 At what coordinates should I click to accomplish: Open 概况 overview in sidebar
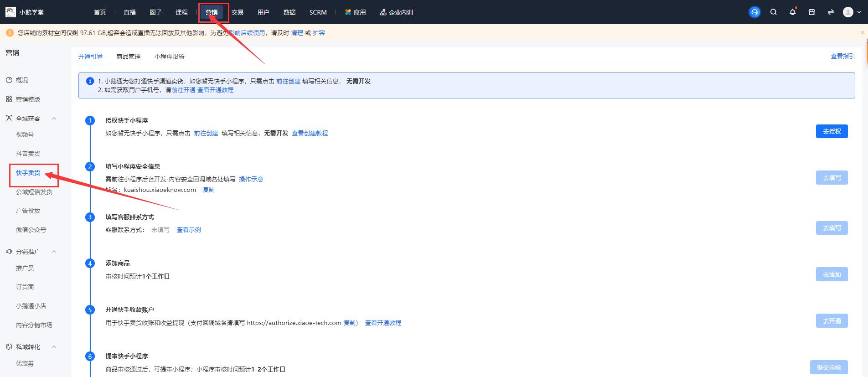21,80
